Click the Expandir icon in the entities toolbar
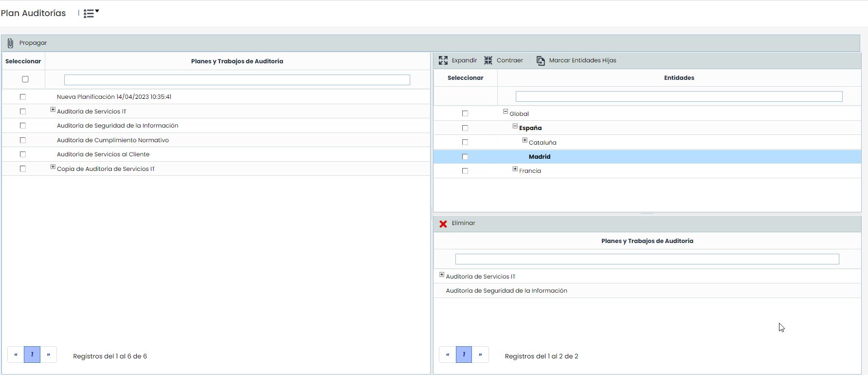The width and height of the screenshot is (868, 375). tap(443, 60)
